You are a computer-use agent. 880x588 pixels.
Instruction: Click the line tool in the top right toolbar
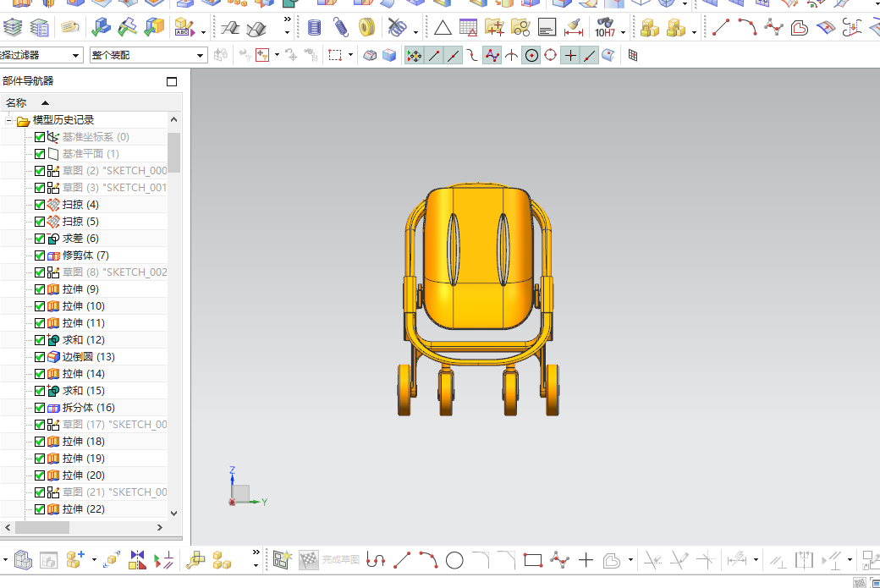[721, 27]
